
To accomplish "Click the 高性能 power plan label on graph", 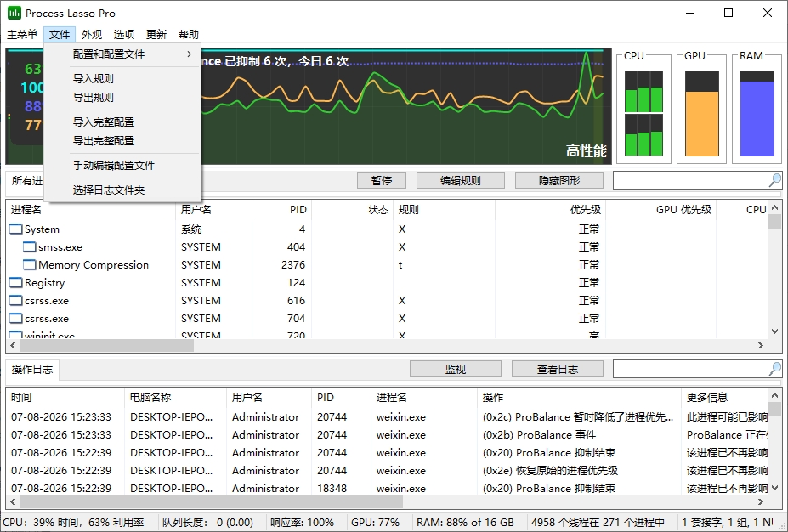I will (x=586, y=150).
